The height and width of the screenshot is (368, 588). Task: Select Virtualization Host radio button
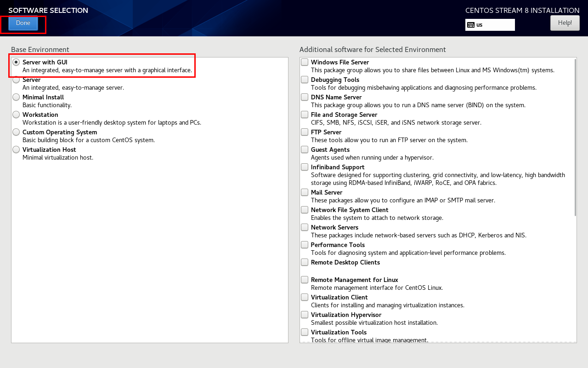16,149
